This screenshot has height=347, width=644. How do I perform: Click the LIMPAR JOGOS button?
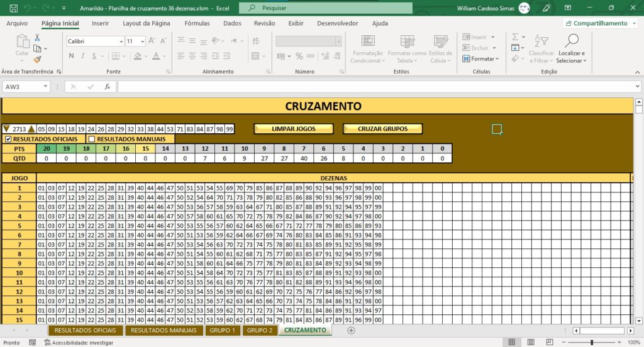coord(294,129)
